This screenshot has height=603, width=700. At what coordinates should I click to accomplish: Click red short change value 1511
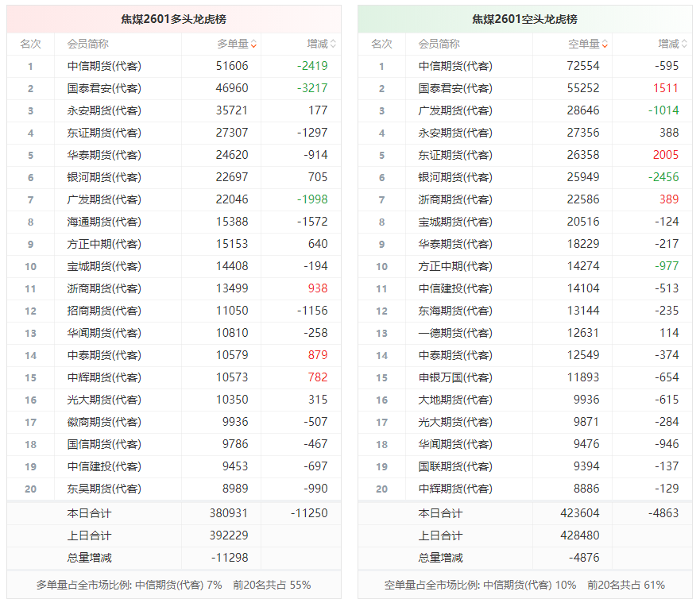coord(666,88)
